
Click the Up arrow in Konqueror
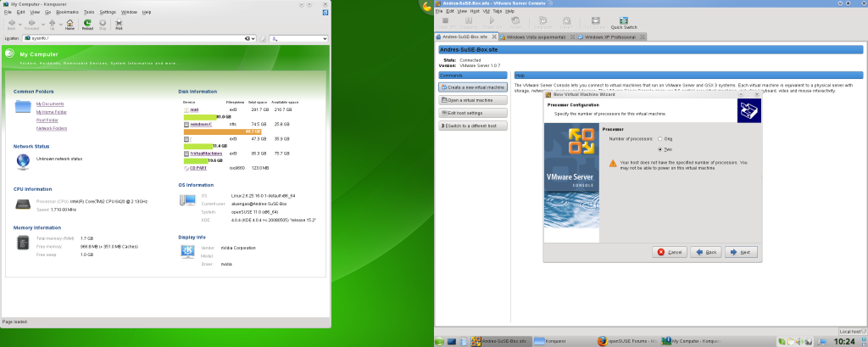tap(52, 25)
